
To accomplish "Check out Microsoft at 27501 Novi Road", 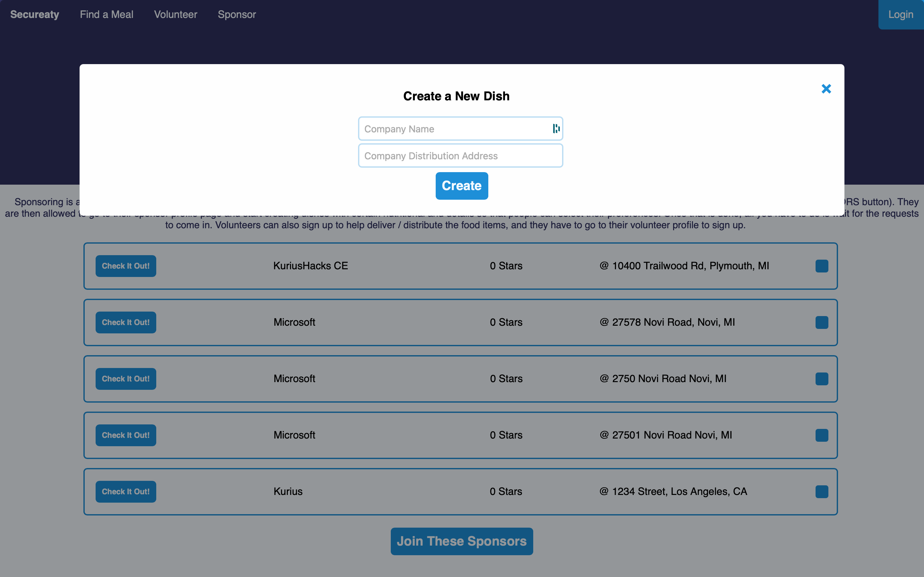I will point(126,435).
